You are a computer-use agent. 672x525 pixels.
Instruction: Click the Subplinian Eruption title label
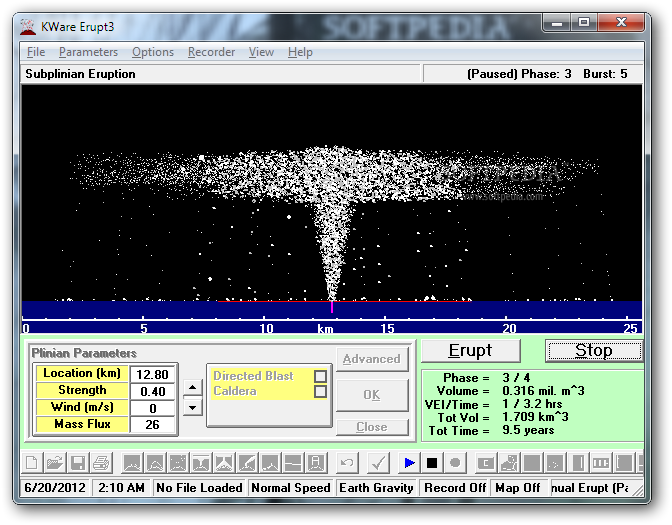(80, 74)
